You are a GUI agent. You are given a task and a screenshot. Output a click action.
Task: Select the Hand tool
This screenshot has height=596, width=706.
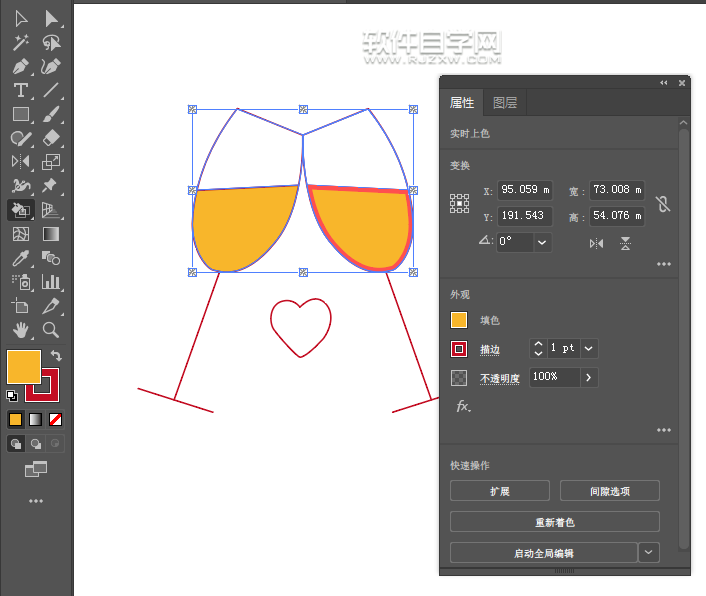point(21,330)
